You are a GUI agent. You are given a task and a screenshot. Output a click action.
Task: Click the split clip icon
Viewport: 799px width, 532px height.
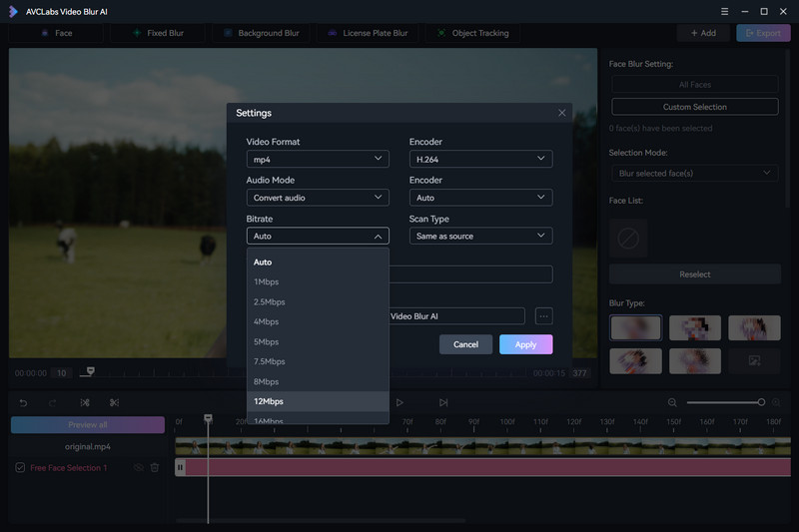point(85,402)
